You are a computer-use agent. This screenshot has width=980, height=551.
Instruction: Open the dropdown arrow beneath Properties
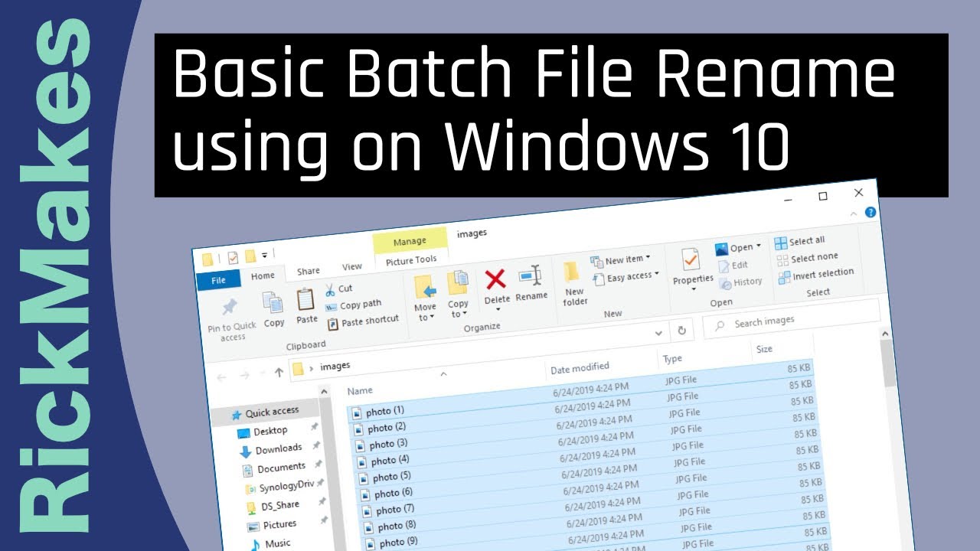pos(695,289)
